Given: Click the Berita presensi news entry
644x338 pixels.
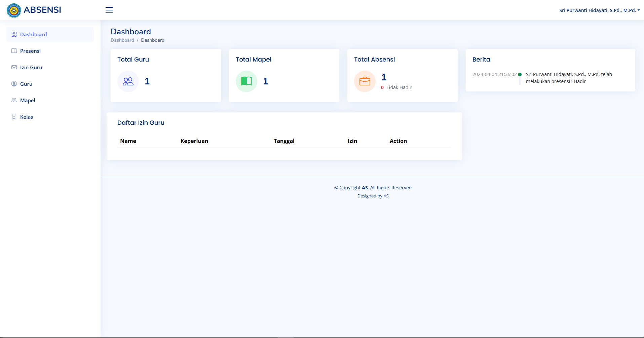Looking at the screenshot, I should tap(569, 78).
